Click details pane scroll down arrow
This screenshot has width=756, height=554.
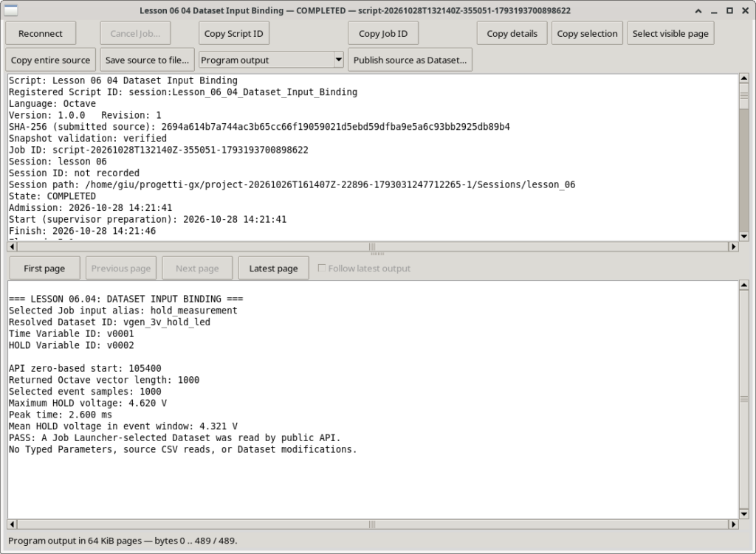click(x=744, y=236)
